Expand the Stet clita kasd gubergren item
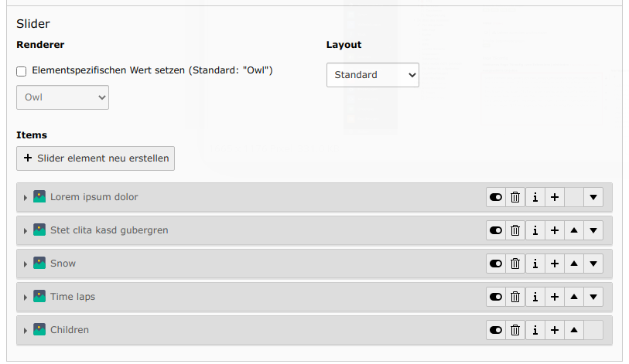The image size is (629, 364). pyautogui.click(x=26, y=231)
